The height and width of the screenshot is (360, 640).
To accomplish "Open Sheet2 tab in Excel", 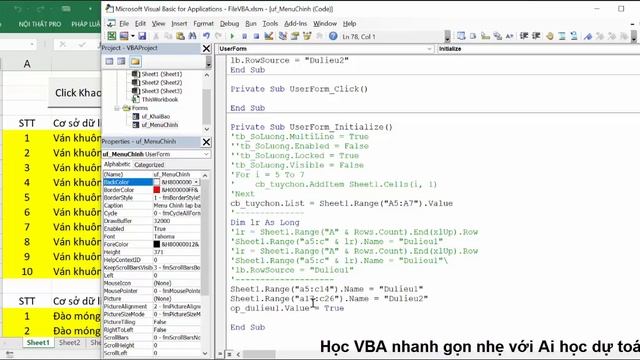I will [69, 343].
